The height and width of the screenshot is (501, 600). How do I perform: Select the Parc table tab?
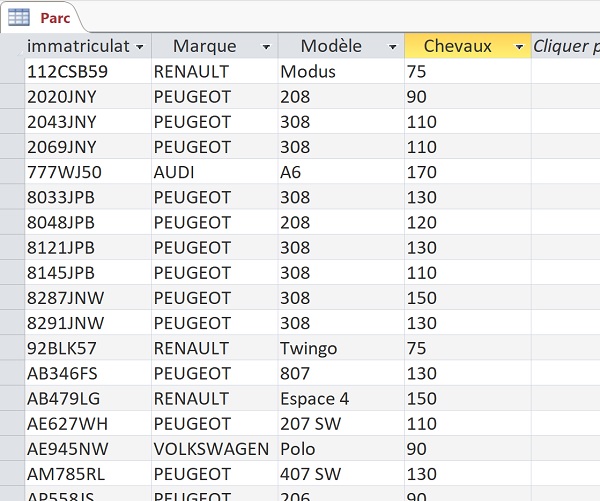pyautogui.click(x=42, y=18)
